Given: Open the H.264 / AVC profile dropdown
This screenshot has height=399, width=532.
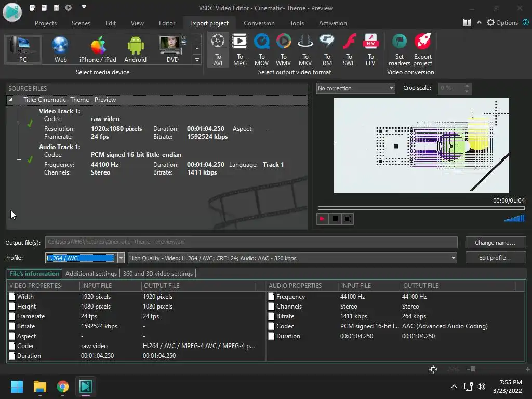Looking at the screenshot, I should tap(121, 258).
